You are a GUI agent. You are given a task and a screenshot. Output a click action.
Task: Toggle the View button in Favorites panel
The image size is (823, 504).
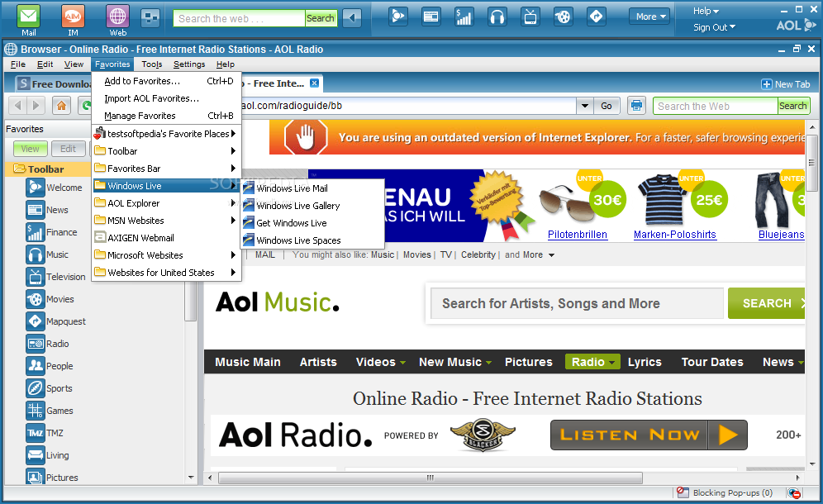coord(30,149)
